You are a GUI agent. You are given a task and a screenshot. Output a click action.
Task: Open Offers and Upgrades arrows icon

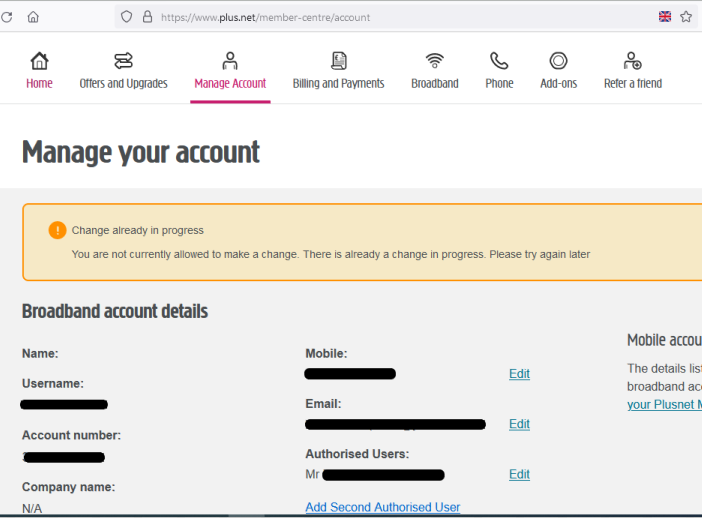(123, 61)
